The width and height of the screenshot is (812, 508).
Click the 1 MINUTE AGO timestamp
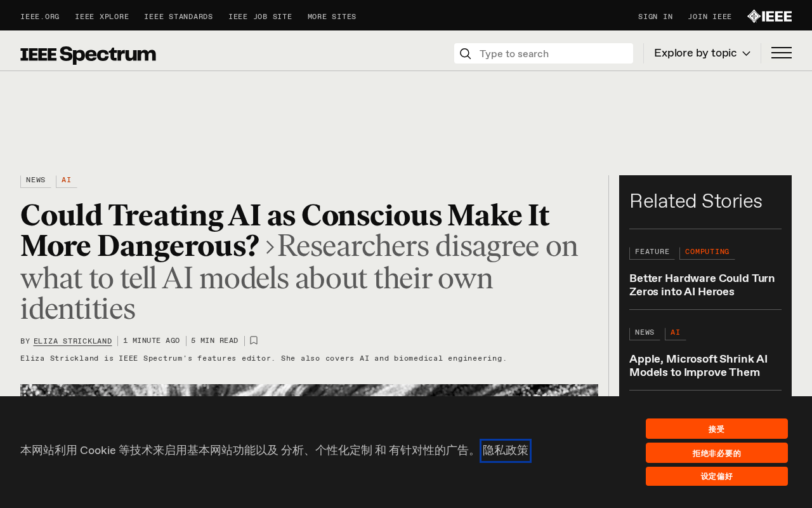tap(152, 341)
